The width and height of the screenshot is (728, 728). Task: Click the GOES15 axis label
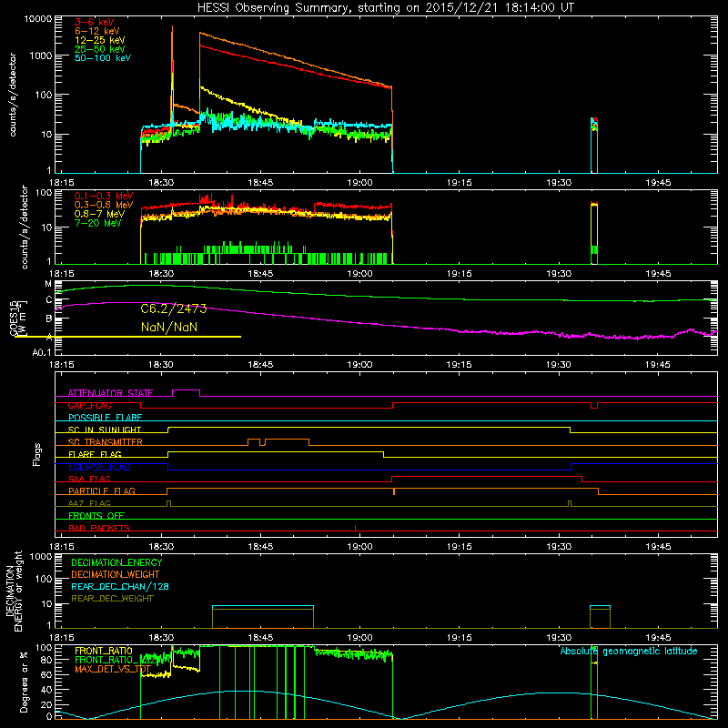click(16, 318)
